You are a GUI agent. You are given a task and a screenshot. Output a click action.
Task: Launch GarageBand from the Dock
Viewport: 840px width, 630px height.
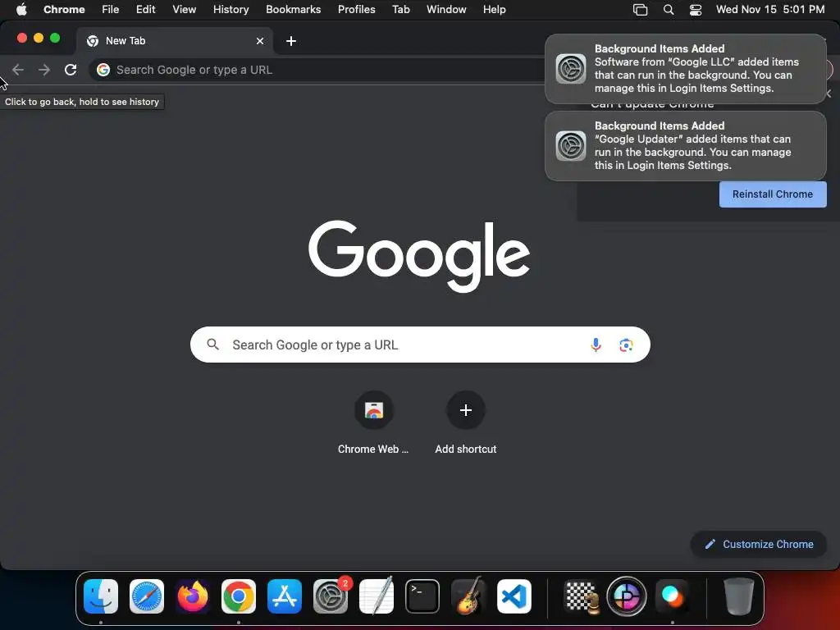[x=468, y=596]
